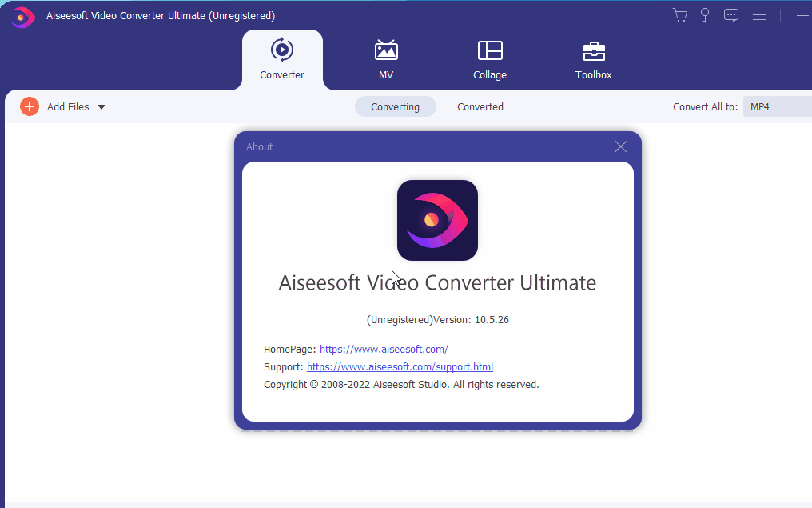812x508 pixels.
Task: Select the Converting tab
Action: 395,106
